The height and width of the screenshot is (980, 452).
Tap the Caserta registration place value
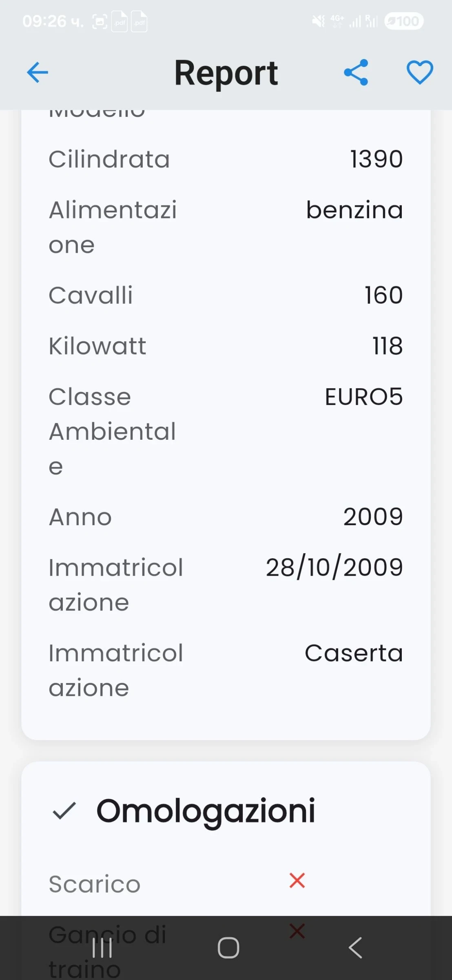click(354, 653)
